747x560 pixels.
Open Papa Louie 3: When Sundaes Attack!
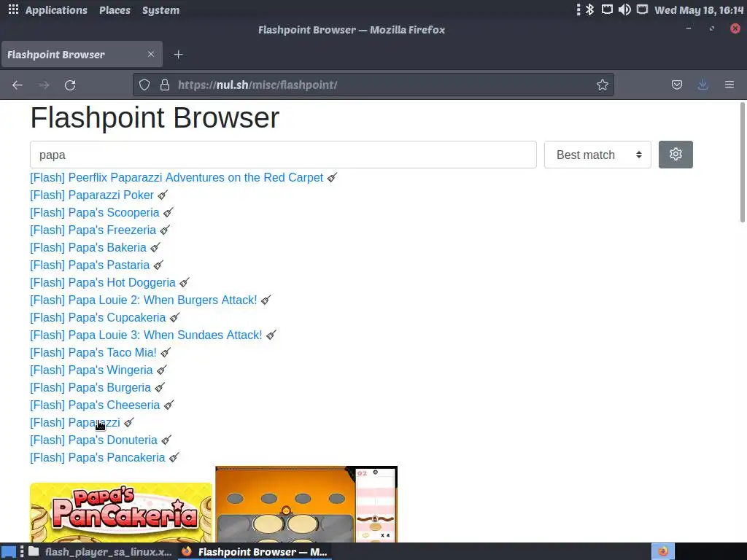coord(146,335)
